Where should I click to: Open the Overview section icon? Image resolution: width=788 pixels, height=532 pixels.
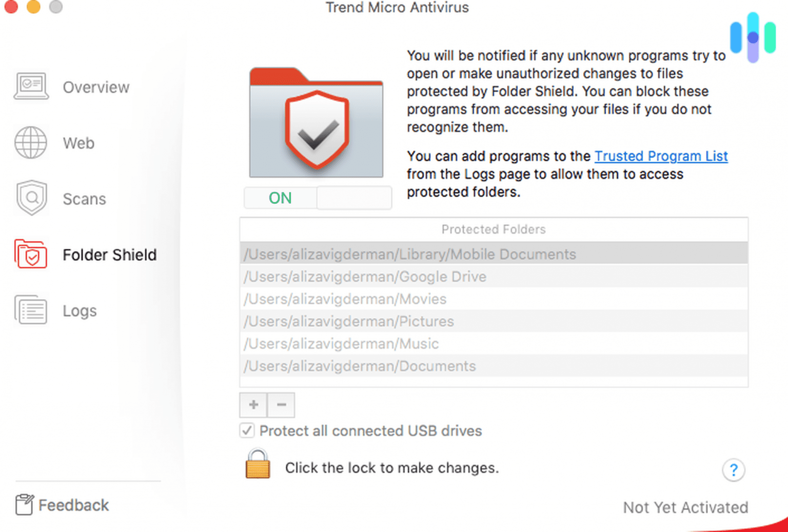pyautogui.click(x=31, y=86)
